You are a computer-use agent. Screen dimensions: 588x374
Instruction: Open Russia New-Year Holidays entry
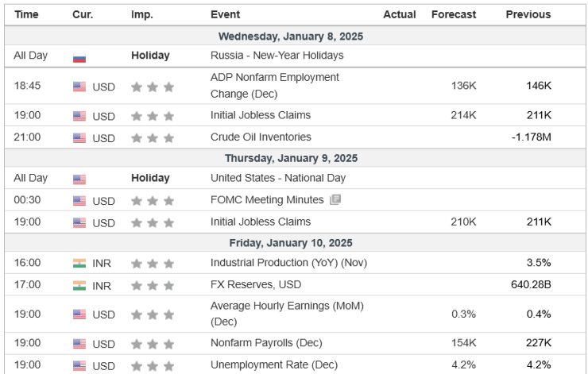(277, 56)
